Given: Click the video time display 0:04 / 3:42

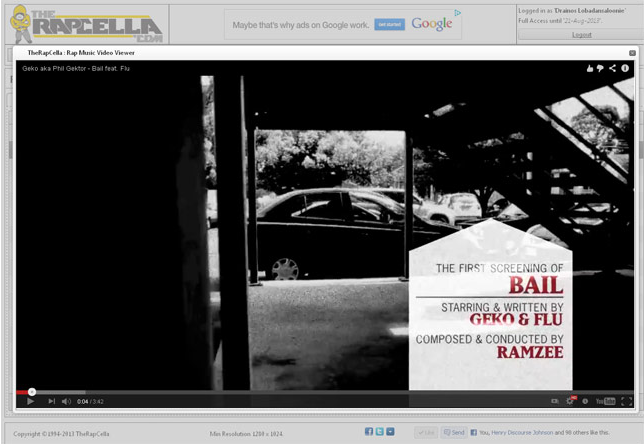Looking at the screenshot, I should click(90, 402).
